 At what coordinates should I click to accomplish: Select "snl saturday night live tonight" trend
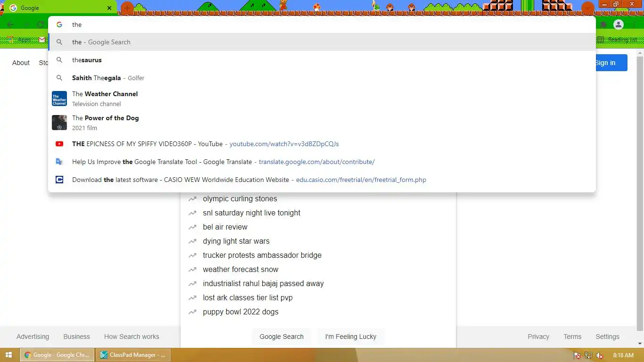click(318, 213)
